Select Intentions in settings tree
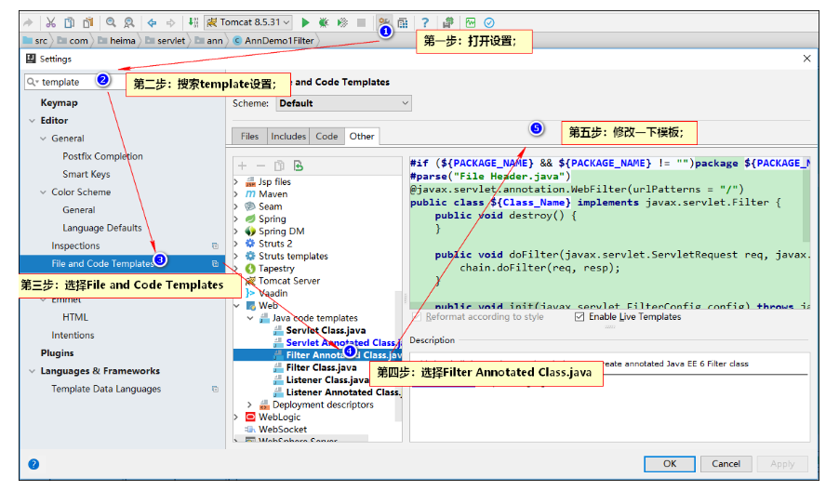The height and width of the screenshot is (504, 839). (x=73, y=335)
